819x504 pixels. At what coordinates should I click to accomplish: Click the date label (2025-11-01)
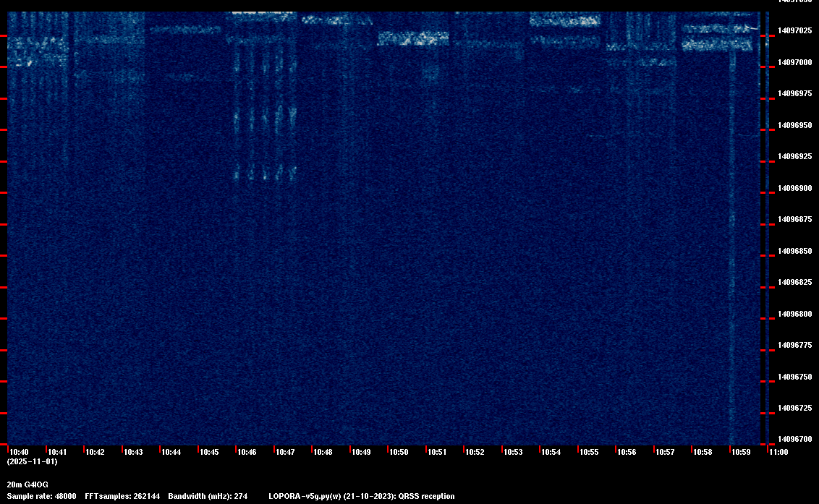pyautogui.click(x=33, y=461)
